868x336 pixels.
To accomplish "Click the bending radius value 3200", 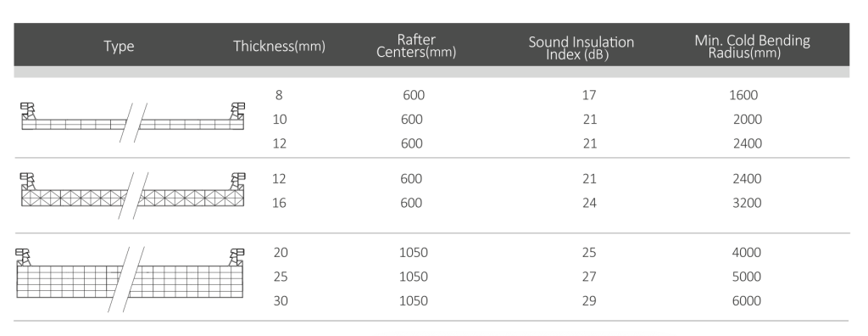I will coord(747,203).
